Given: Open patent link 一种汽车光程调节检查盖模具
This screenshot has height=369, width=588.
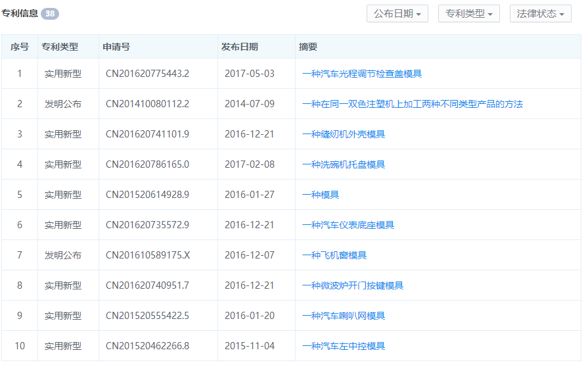Looking at the screenshot, I should point(361,74).
